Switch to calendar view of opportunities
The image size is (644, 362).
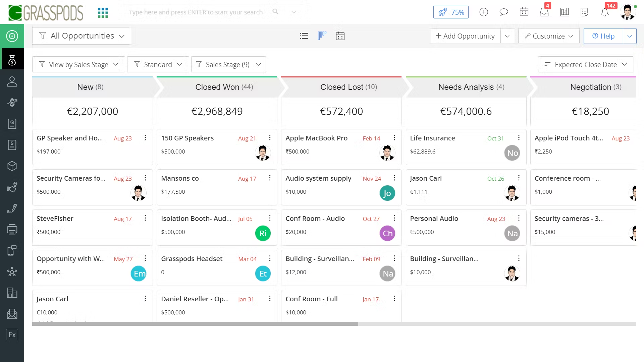click(340, 36)
